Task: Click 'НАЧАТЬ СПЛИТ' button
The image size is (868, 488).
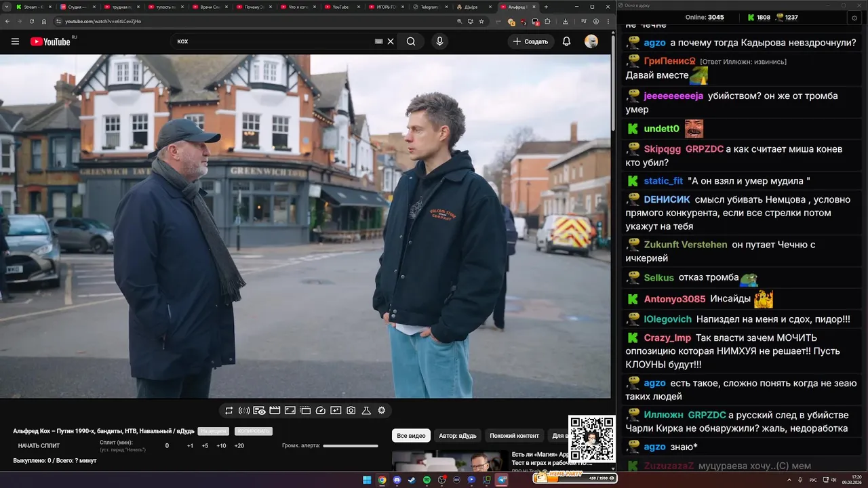Action: click(39, 445)
